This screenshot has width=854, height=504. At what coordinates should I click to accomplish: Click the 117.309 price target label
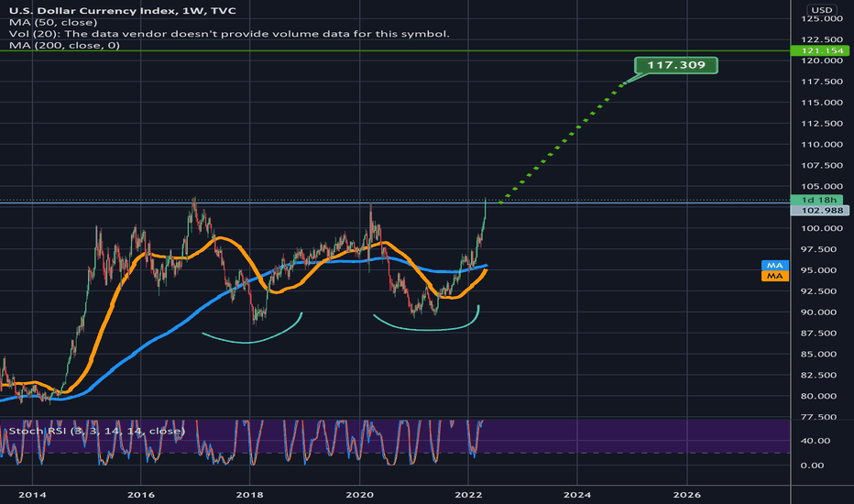tap(676, 65)
